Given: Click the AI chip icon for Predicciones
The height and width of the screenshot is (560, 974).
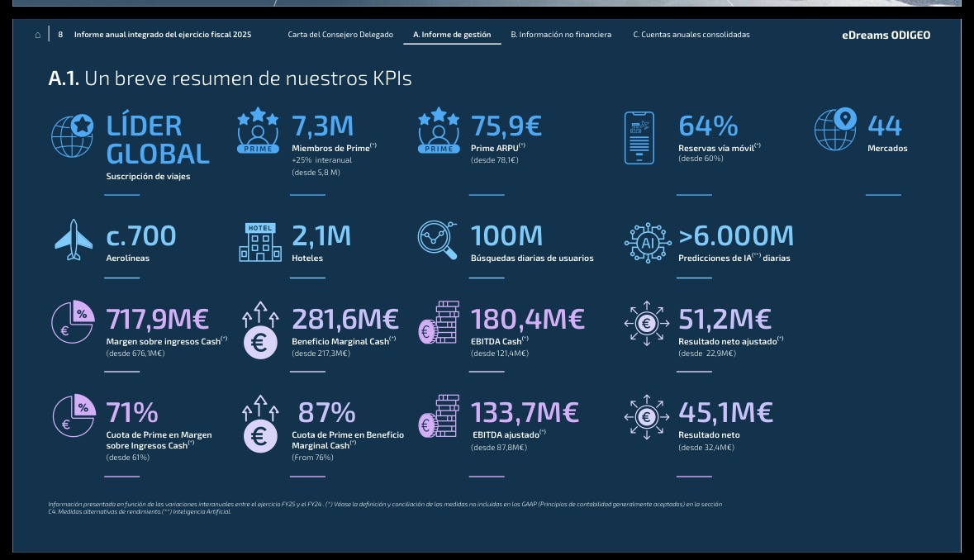Looking at the screenshot, I should pos(647,243).
